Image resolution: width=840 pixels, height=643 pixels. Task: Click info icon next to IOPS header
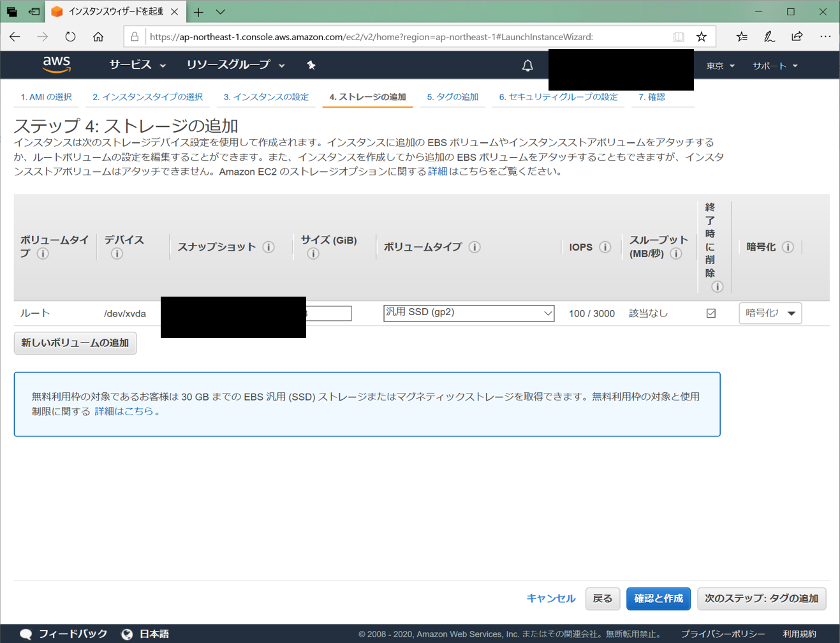click(605, 247)
